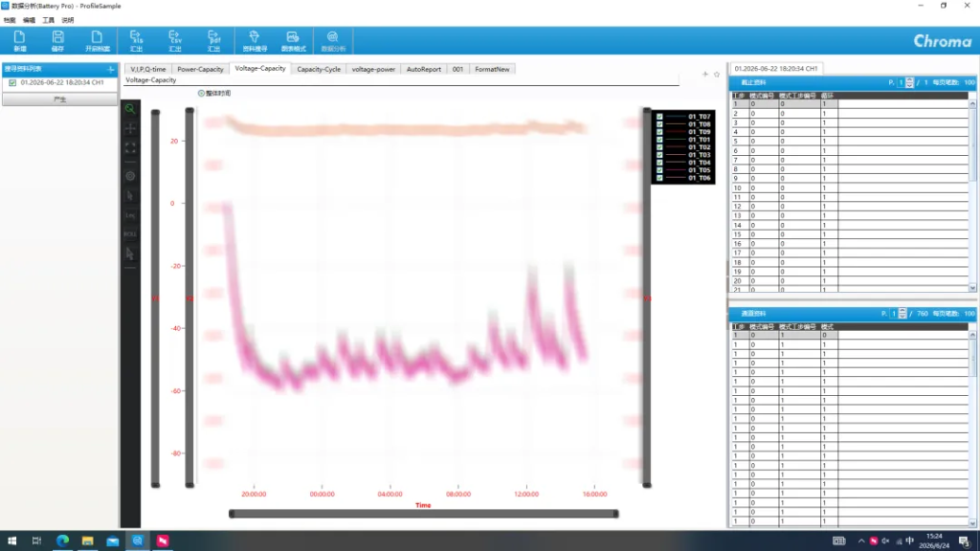Toggle the 01_T03 legend checkbox
980x551 pixels.
[x=659, y=154]
